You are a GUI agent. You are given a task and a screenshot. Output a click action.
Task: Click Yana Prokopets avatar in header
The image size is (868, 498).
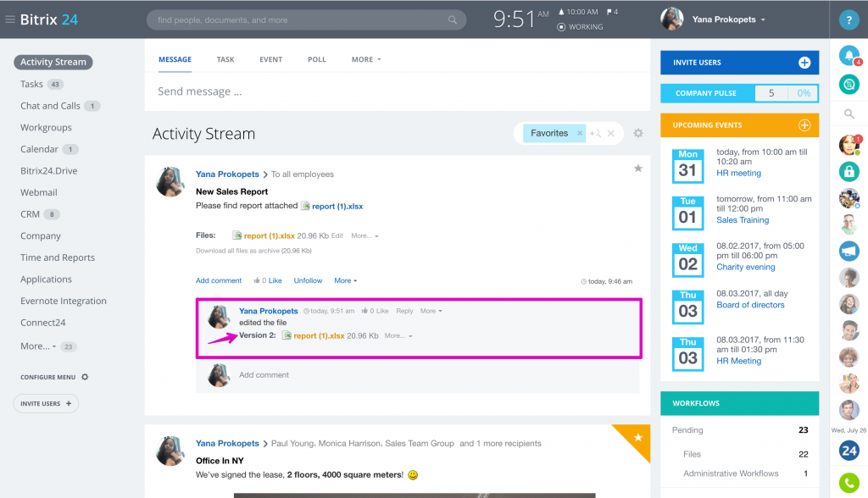[672, 19]
